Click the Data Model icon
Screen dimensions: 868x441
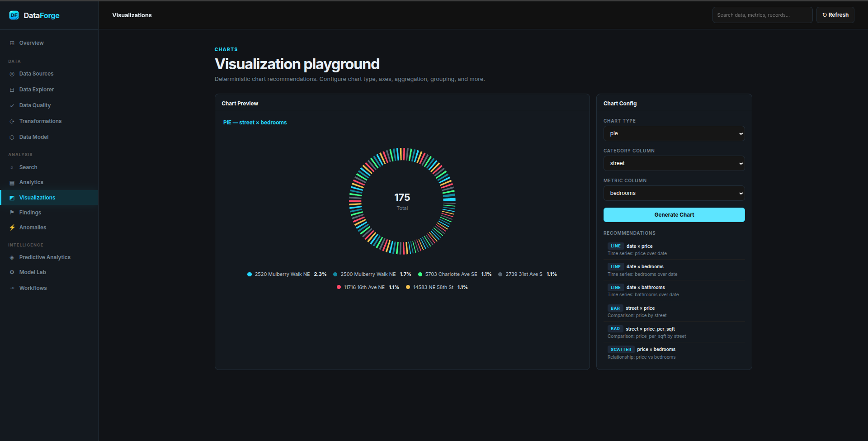[x=12, y=137]
